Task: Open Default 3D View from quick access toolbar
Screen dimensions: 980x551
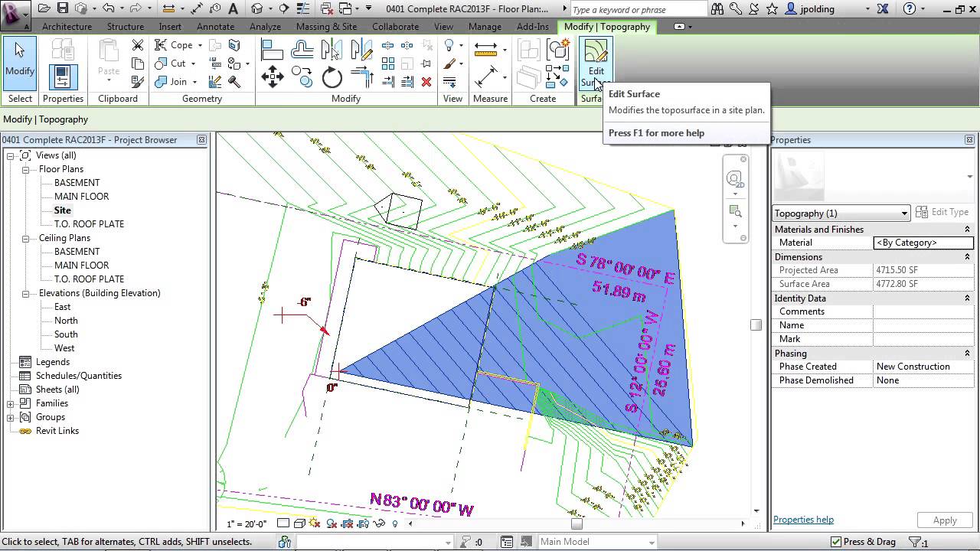Action: [256, 9]
